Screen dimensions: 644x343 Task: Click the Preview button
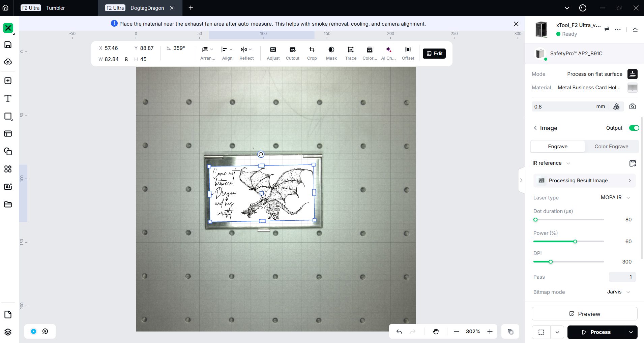[584, 314]
